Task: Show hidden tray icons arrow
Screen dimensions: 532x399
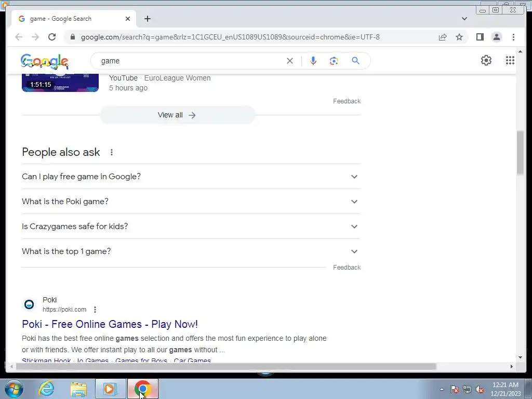Action: point(442,390)
